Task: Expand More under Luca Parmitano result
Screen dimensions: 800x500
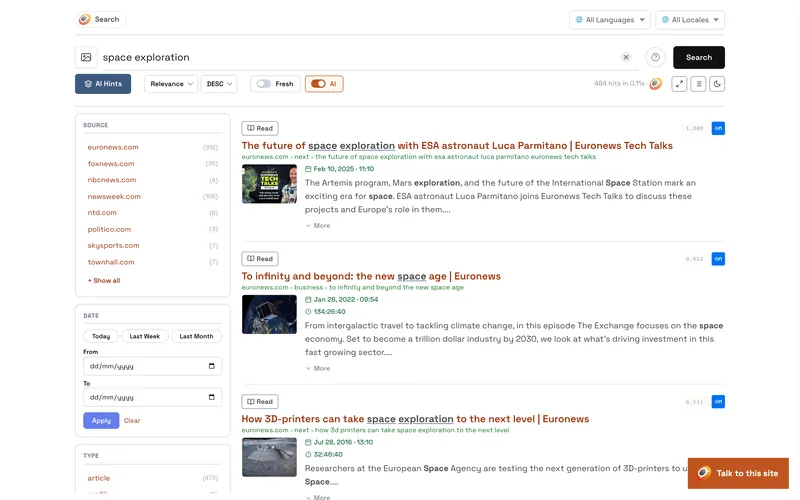Action: [318, 226]
